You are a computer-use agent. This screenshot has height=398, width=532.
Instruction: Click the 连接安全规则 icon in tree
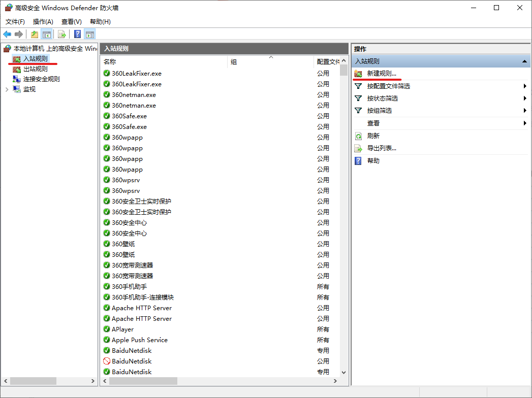17,79
